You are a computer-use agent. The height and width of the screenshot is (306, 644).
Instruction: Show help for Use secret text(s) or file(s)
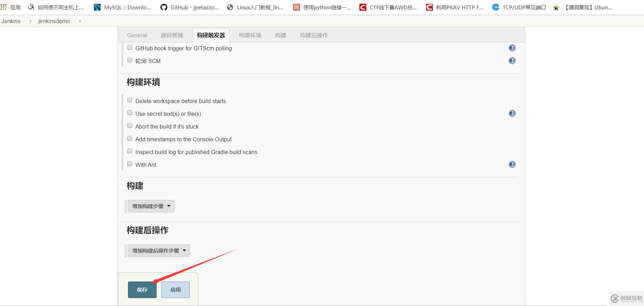(512, 113)
